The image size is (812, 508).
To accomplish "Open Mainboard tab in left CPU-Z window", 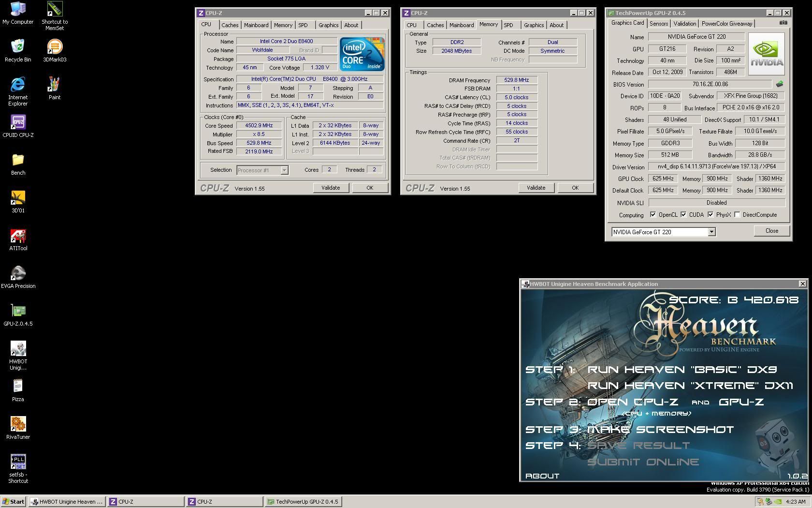I will (x=256, y=25).
